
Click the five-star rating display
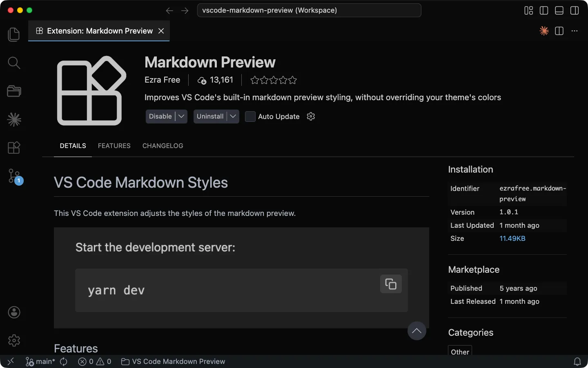point(274,80)
